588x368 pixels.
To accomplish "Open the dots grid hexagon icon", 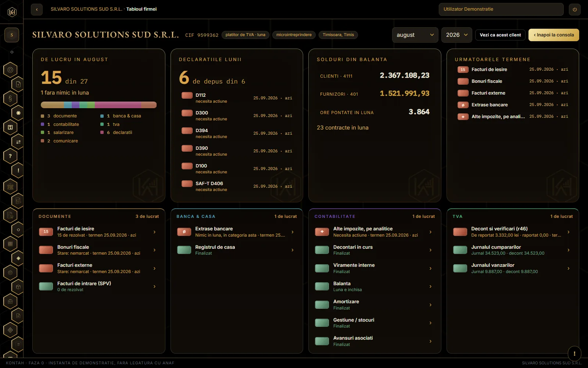I will tap(10, 244).
